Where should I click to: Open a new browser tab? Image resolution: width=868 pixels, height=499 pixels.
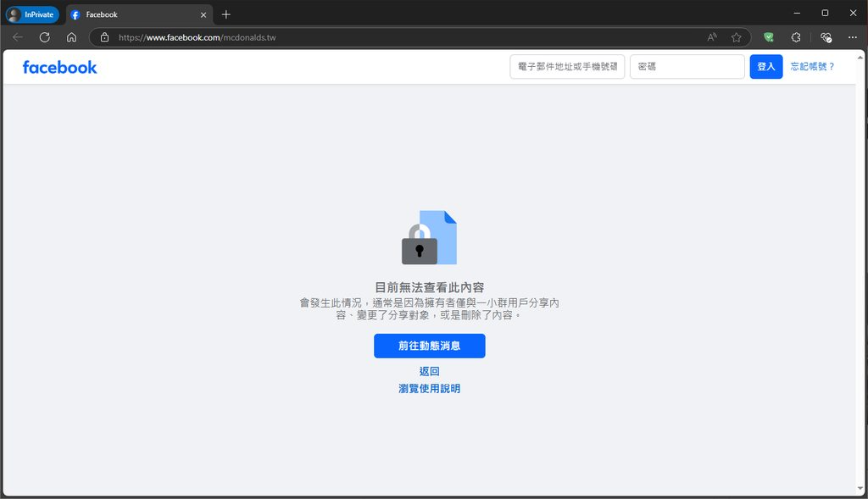(225, 14)
